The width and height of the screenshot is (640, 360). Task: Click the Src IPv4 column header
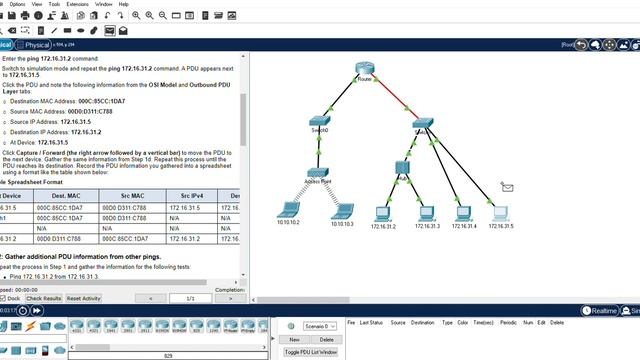192,196
